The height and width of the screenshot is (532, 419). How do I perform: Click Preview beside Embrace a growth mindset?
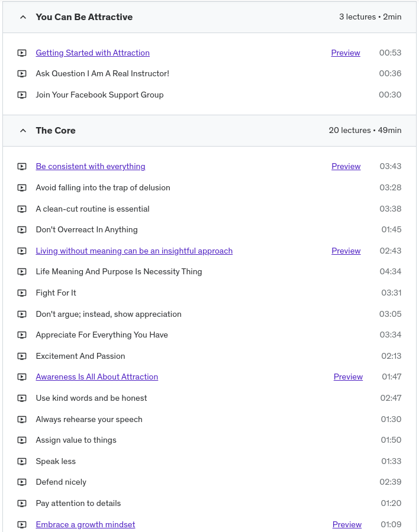coord(347,525)
